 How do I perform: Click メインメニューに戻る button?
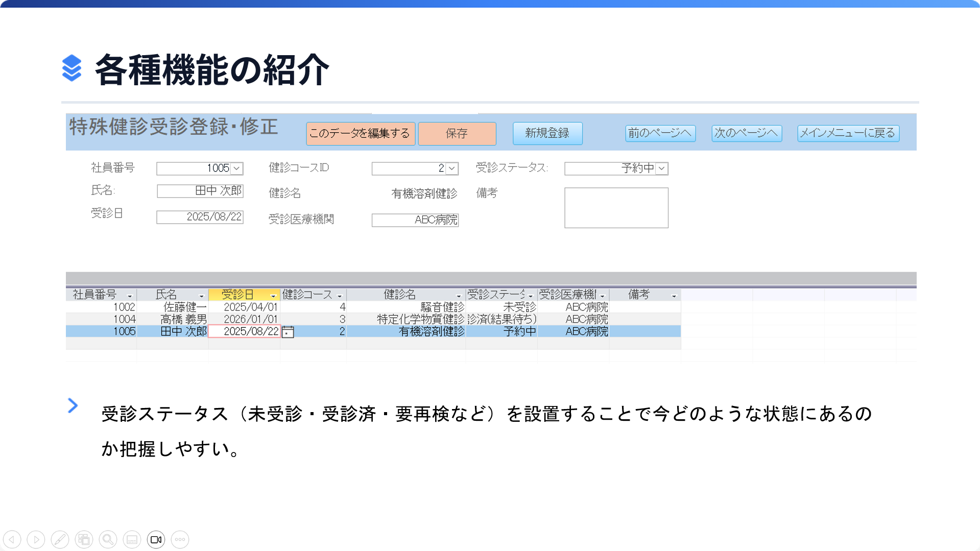pos(848,133)
